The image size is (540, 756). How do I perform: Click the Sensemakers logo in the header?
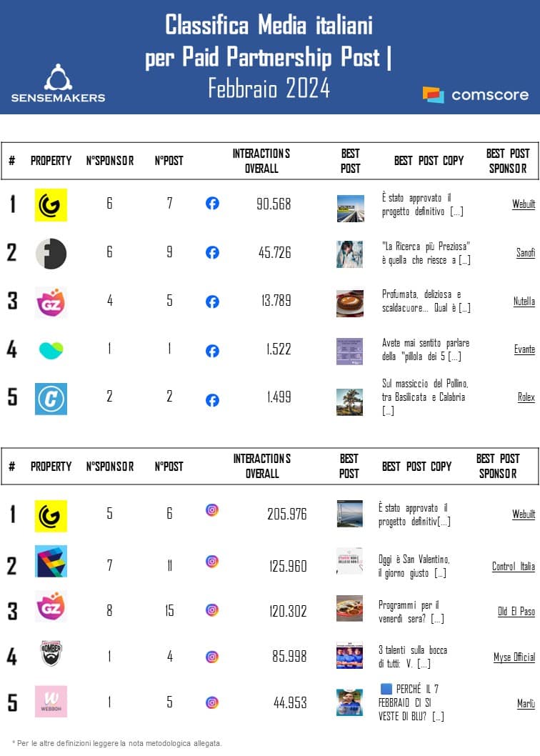[58, 84]
